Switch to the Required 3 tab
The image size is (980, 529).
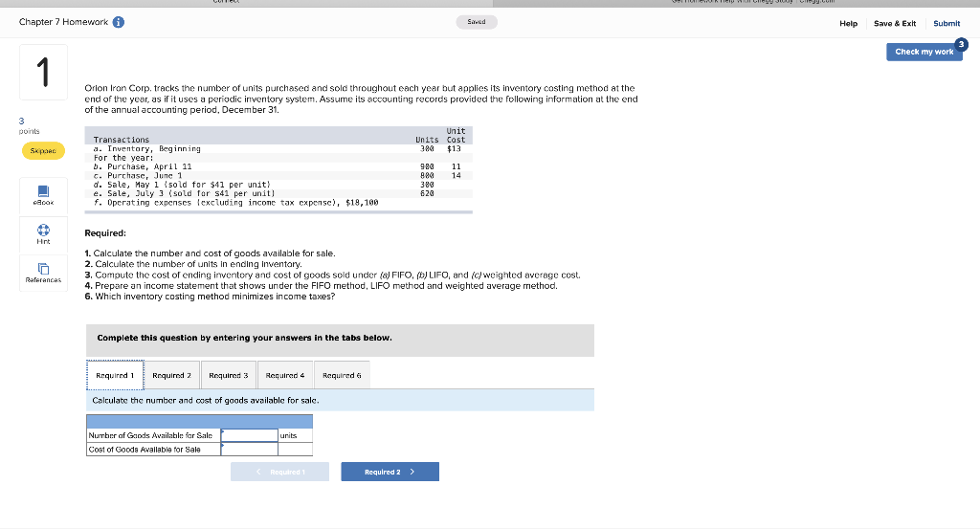228,375
